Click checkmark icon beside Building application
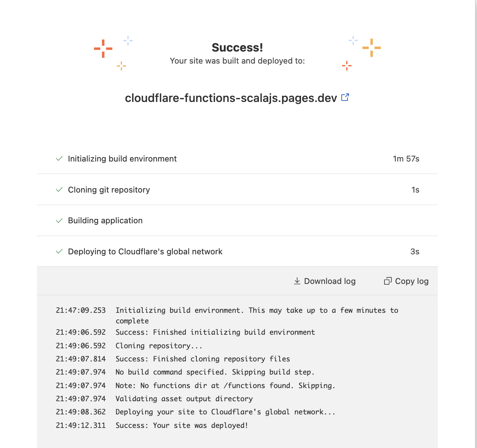The height and width of the screenshot is (448, 477). tap(59, 221)
